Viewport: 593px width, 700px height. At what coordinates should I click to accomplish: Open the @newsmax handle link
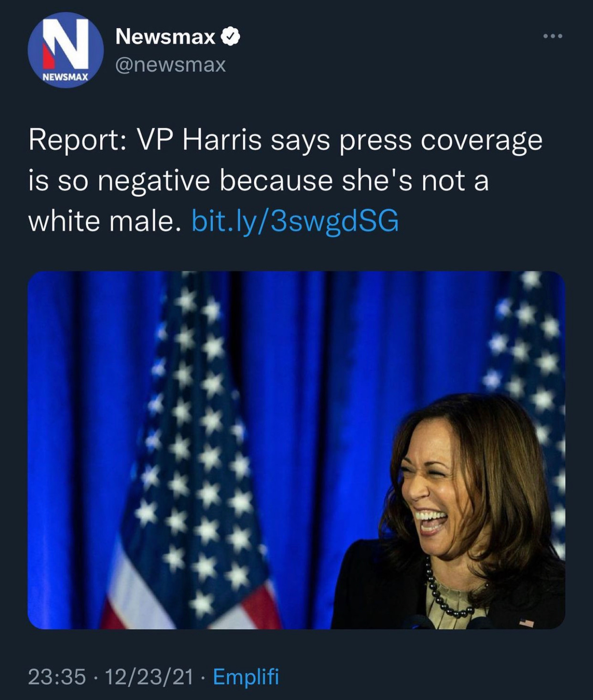[170, 65]
